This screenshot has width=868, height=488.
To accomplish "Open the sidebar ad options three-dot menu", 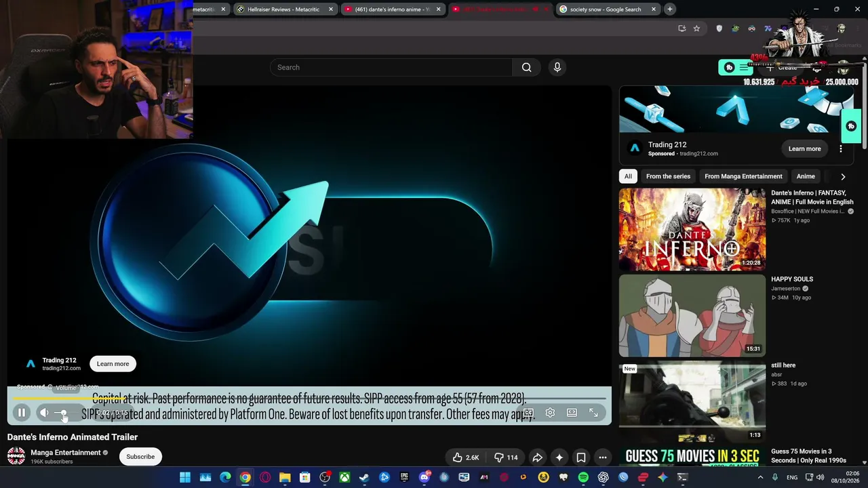I will (841, 148).
